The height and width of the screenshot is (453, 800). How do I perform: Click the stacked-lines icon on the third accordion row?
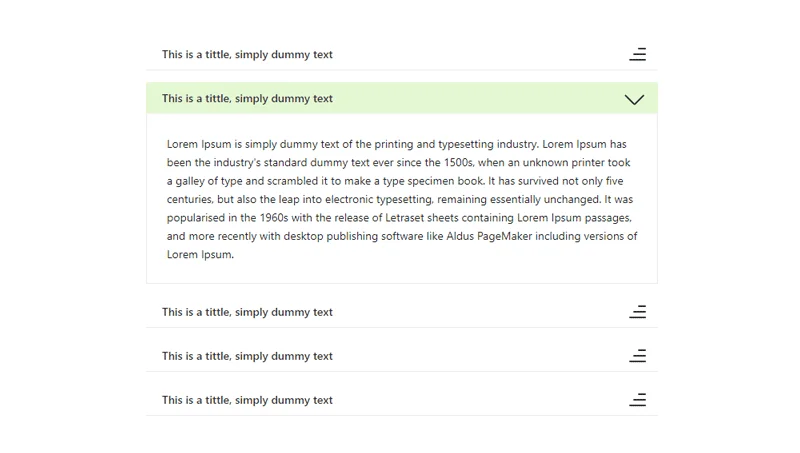(x=637, y=312)
